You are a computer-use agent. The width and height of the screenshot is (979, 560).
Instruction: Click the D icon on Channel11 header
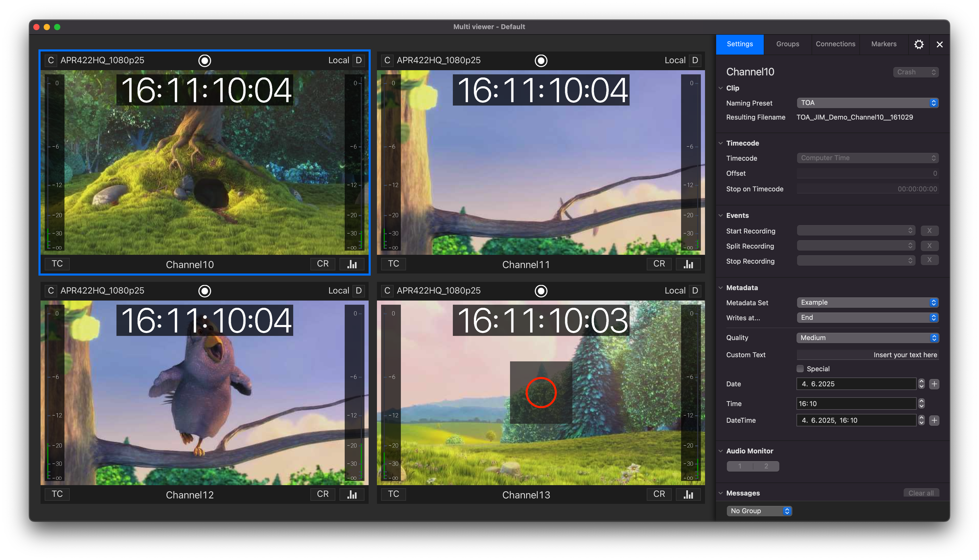point(695,60)
